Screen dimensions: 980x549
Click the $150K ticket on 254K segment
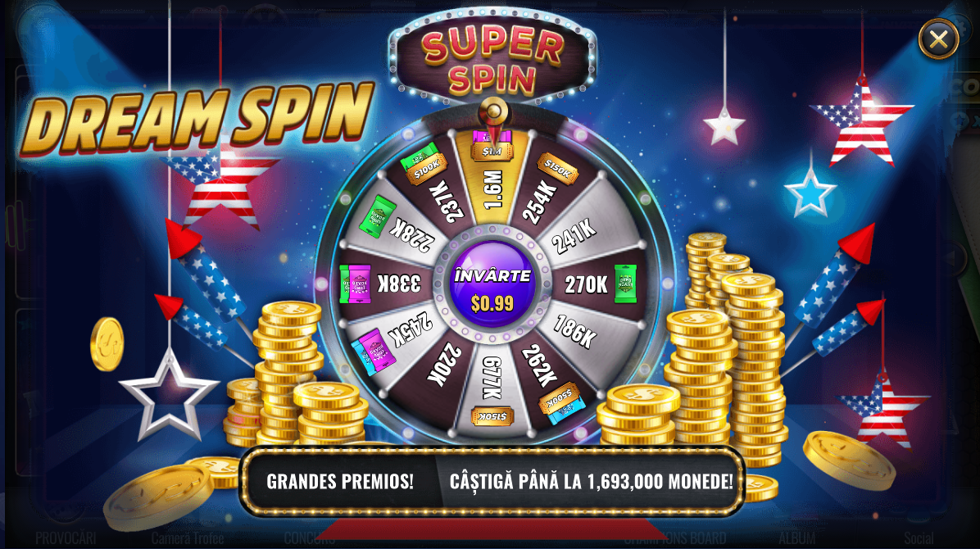click(557, 168)
